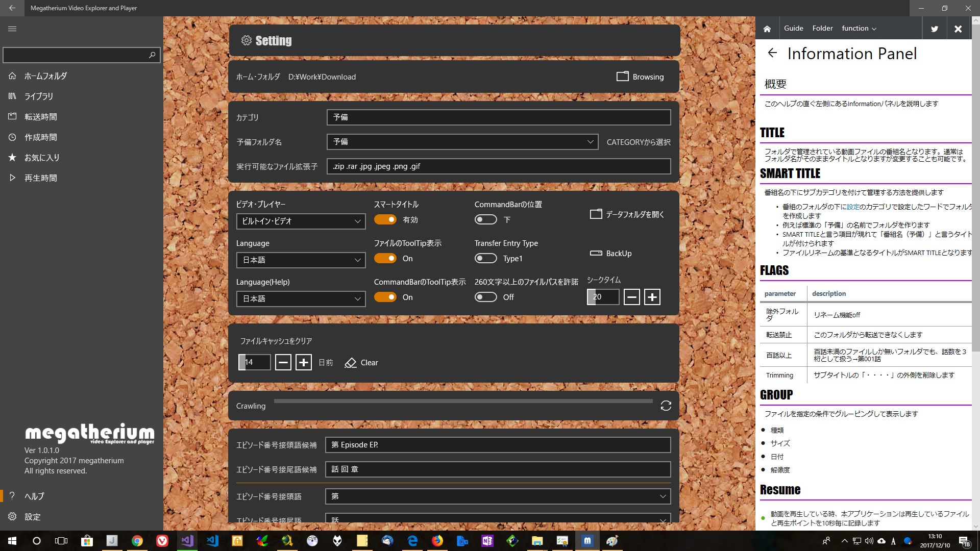This screenshot has width=980, height=551.
Task: Click the Browsing button
Action: 640,77
